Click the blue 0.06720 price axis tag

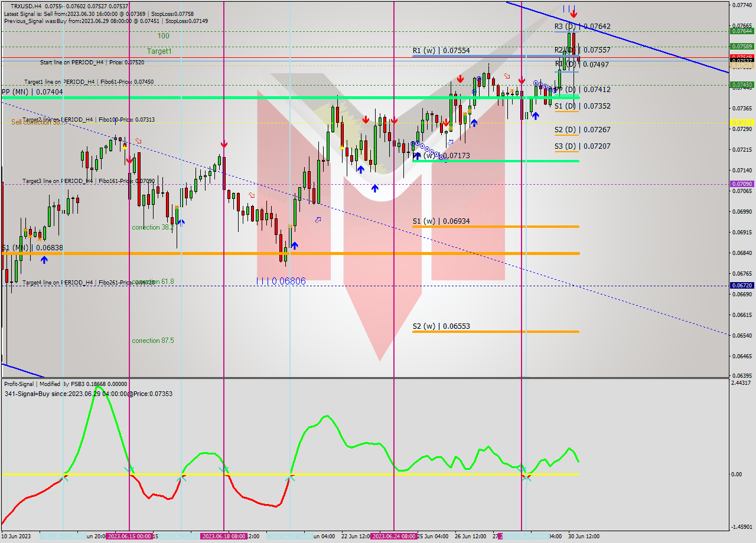tap(742, 285)
